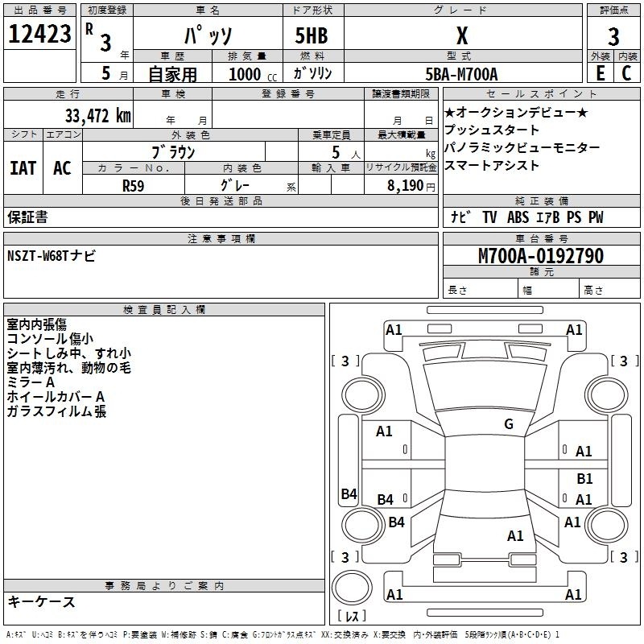Screen dimensions: 644x644
Task: Select the note NSZT-W68Tナビ
Action: (x=52, y=255)
